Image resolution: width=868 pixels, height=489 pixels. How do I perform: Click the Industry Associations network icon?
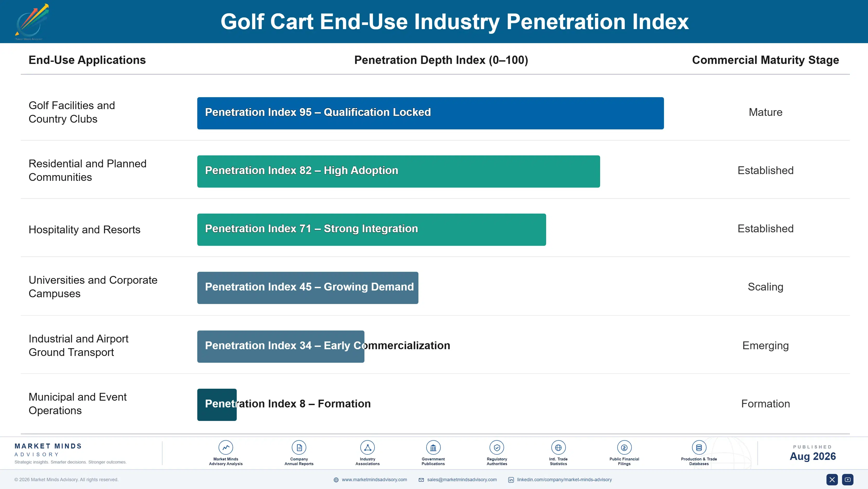point(367,447)
